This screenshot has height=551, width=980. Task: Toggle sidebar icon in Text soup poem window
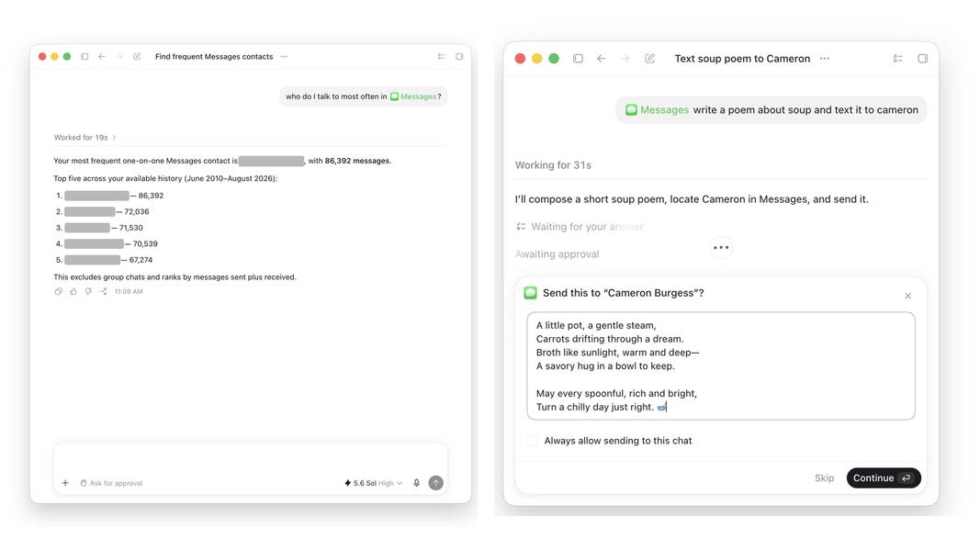[578, 58]
